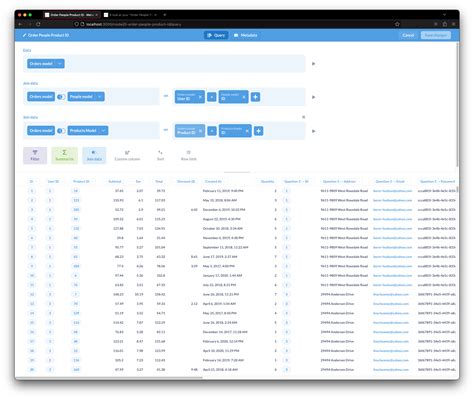
Task: Click the Cancel button
Action: pos(408,35)
